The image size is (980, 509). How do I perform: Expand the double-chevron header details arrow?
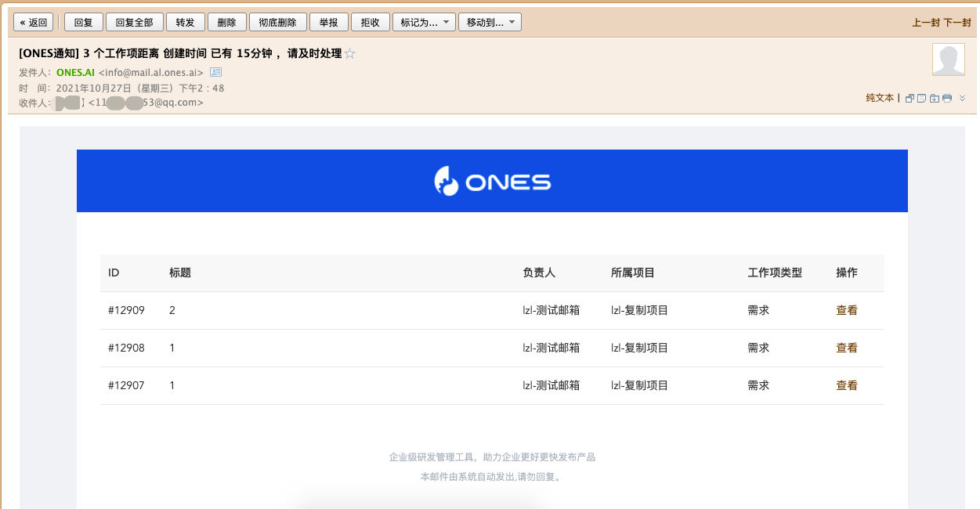tap(963, 98)
